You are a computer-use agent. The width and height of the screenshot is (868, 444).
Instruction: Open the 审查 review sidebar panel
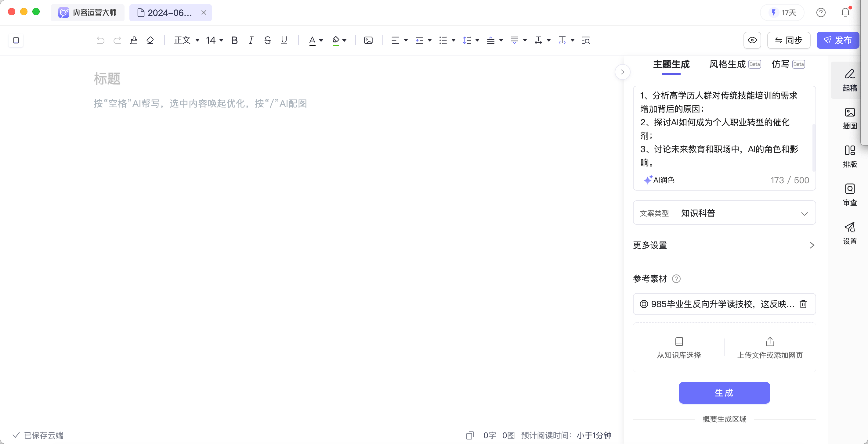[849, 195]
